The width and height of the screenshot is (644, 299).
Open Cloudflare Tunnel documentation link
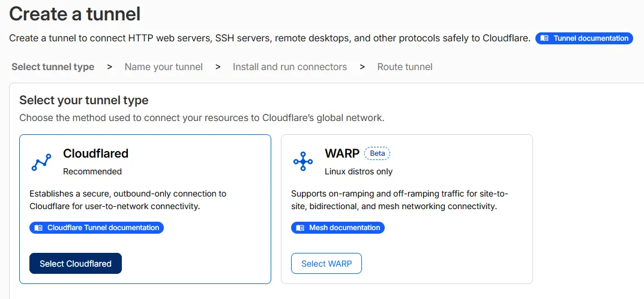(97, 228)
